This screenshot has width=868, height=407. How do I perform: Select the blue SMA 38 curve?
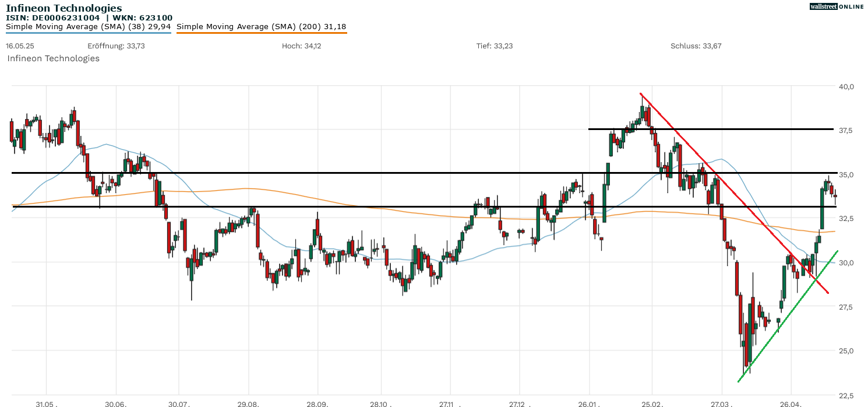pos(105,144)
